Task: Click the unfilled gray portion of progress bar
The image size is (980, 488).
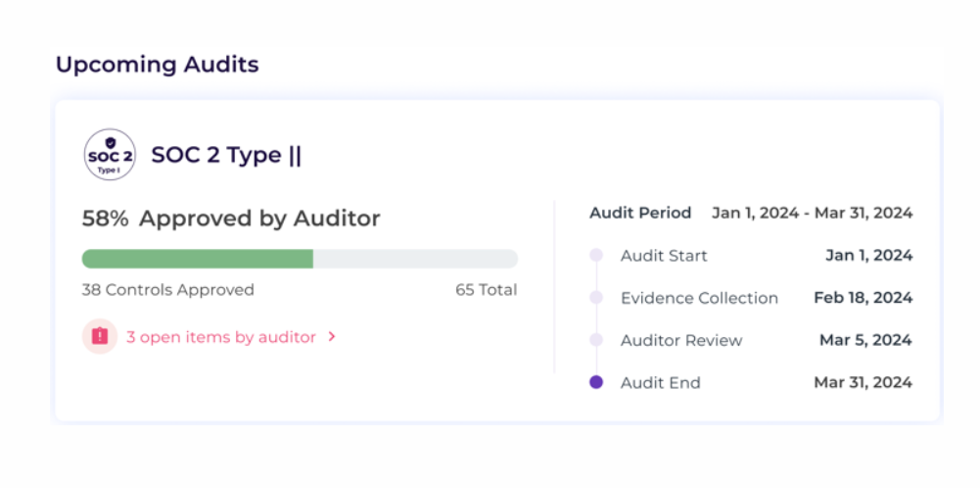Action: pyautogui.click(x=415, y=259)
